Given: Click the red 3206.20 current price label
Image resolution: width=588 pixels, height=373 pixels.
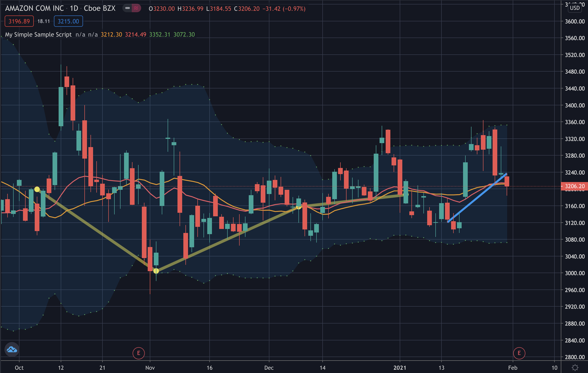Looking at the screenshot, I should [574, 186].
